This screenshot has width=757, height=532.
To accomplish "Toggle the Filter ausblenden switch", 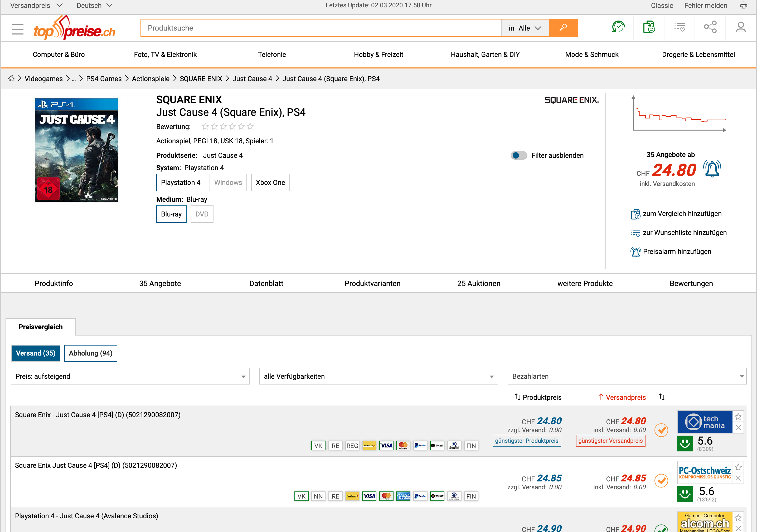I will point(519,155).
